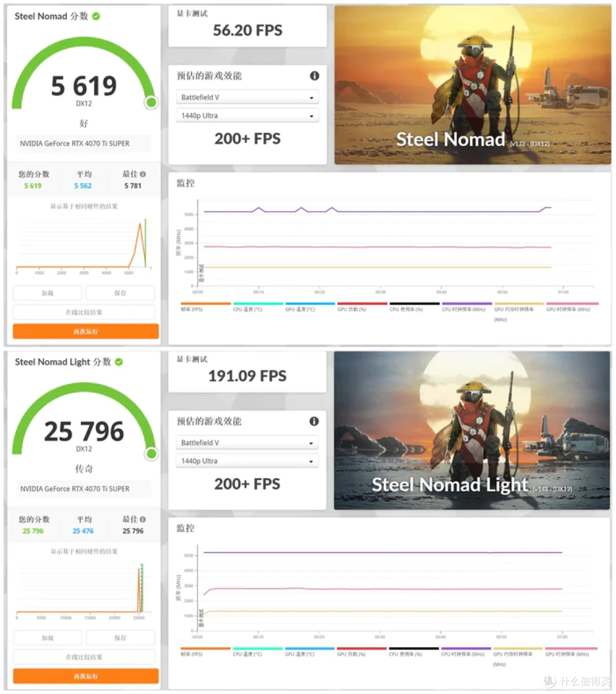Click the 保存 button in the Steel Nomad panel

click(x=120, y=293)
